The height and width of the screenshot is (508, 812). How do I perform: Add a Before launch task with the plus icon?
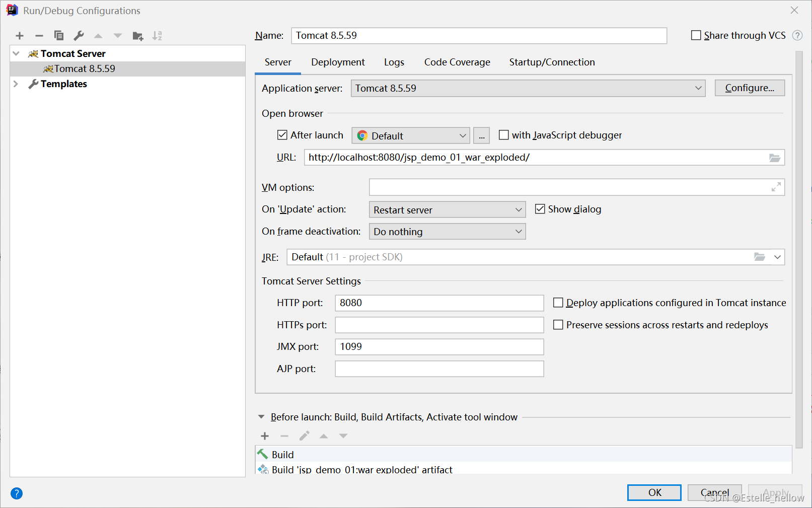(x=265, y=436)
